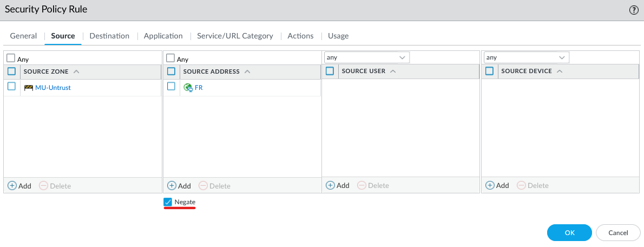Toggle Source Zone column sort arrow

point(76,71)
